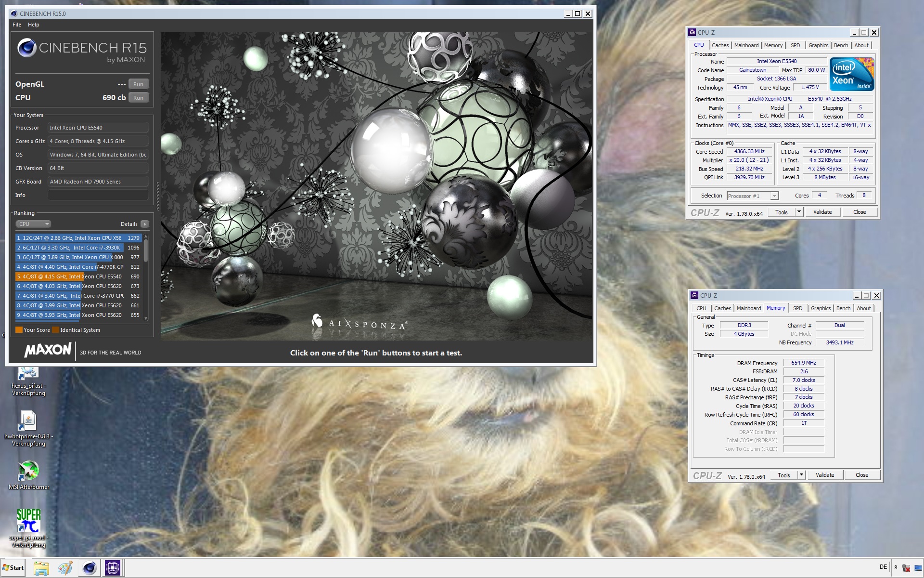Click Validate in top CPU-Z
The height and width of the screenshot is (578, 924).
822,212
